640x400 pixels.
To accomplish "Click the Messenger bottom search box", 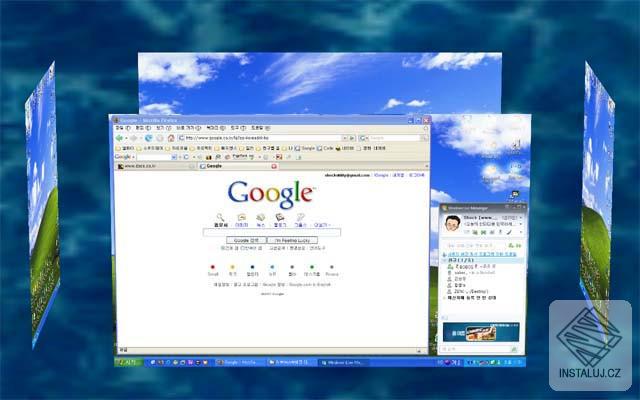I will (477, 349).
